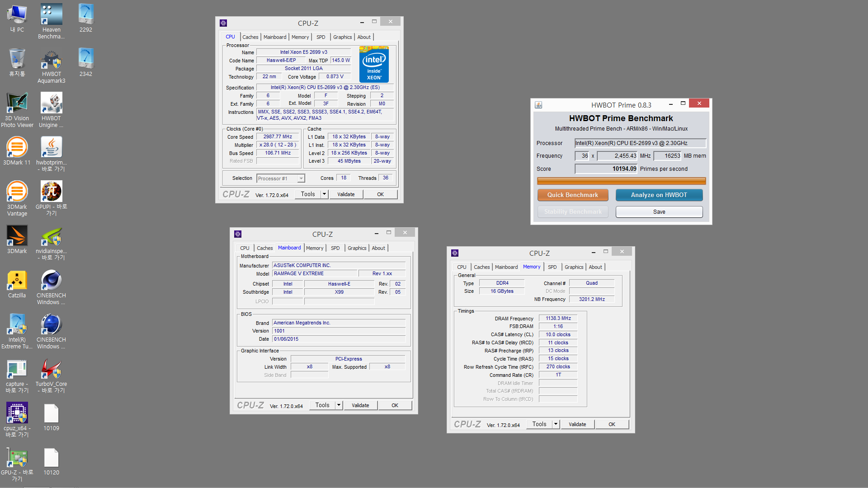Screen dimensions: 868x488
Task: Select Graphics tab in Mainboard window
Action: coord(357,248)
